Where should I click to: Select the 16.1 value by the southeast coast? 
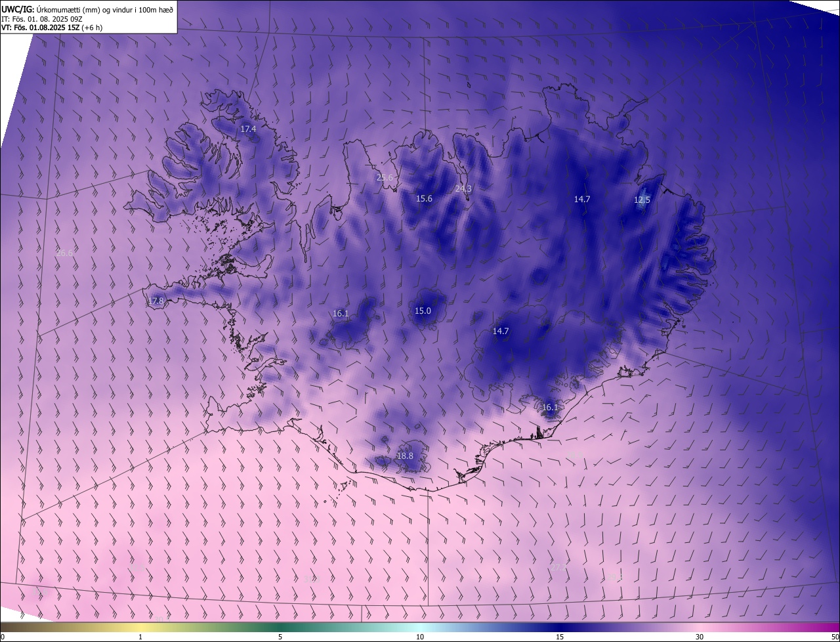(550, 408)
